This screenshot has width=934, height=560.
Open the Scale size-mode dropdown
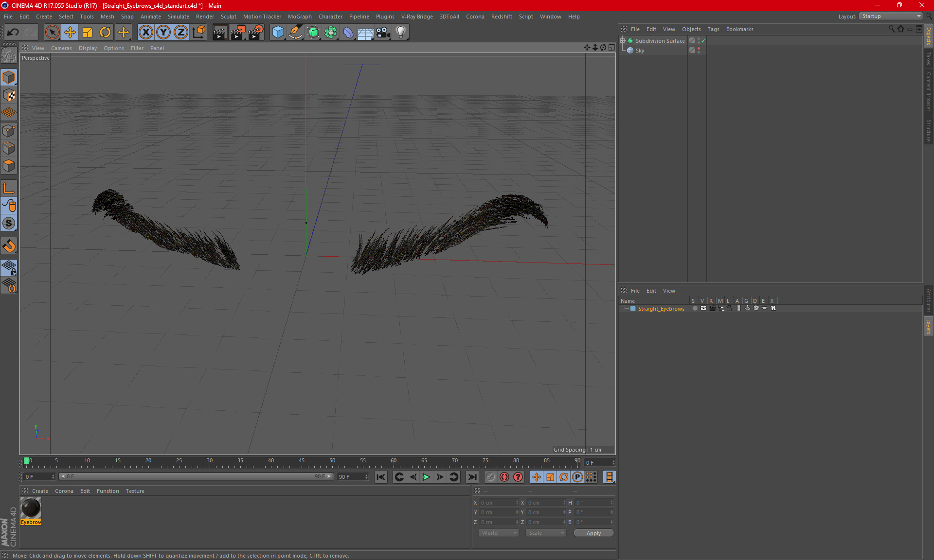[x=545, y=533]
